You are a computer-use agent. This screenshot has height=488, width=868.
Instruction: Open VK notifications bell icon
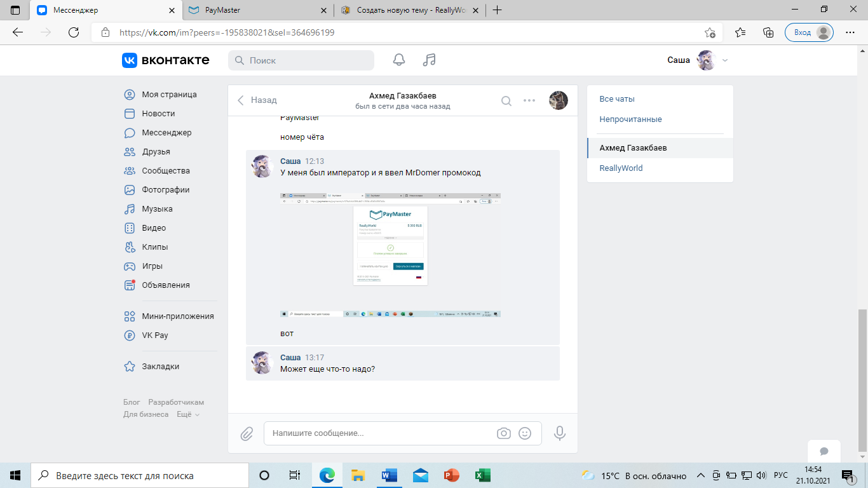399,60
